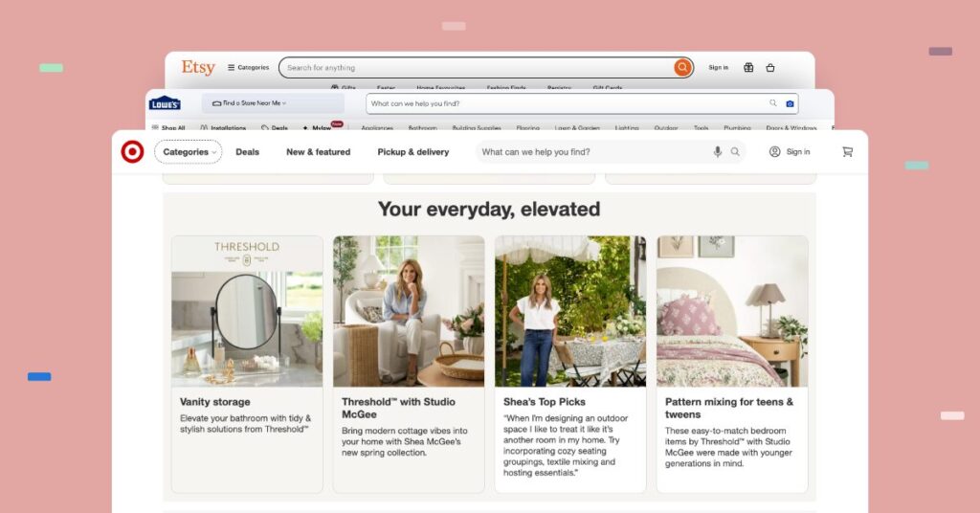Screen dimensions: 980x513
Task: Click Target's magnifier search icon
Action: pos(735,152)
